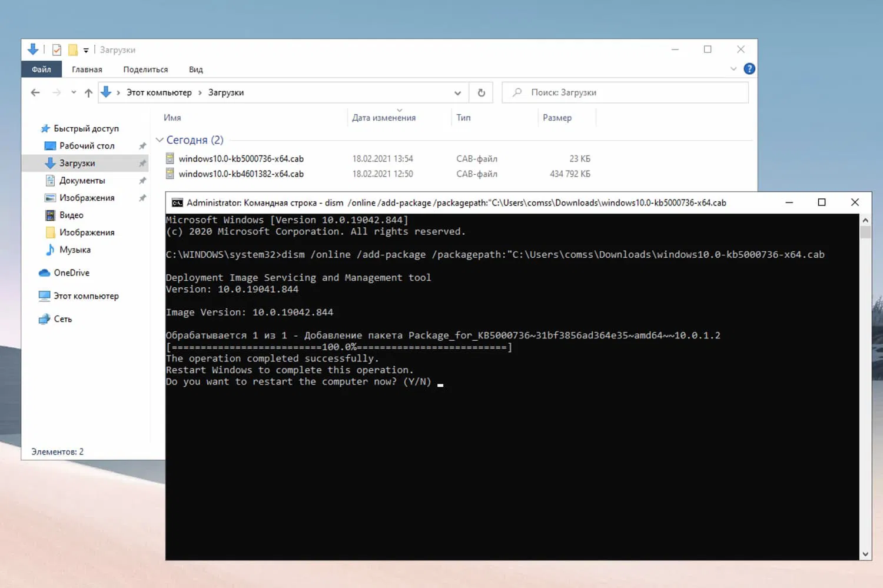The height and width of the screenshot is (588, 883).
Task: Click the Командная строка window system icon
Action: click(177, 202)
